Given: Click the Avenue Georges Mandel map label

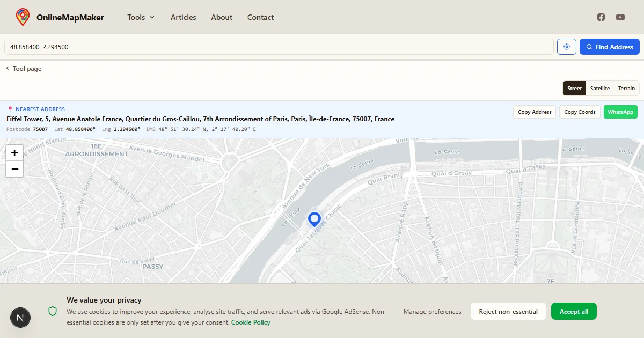Looking at the screenshot, I should click(166, 153).
